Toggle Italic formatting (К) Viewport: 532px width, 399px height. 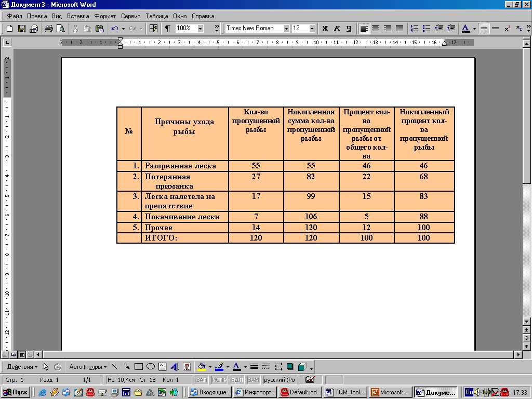point(337,29)
